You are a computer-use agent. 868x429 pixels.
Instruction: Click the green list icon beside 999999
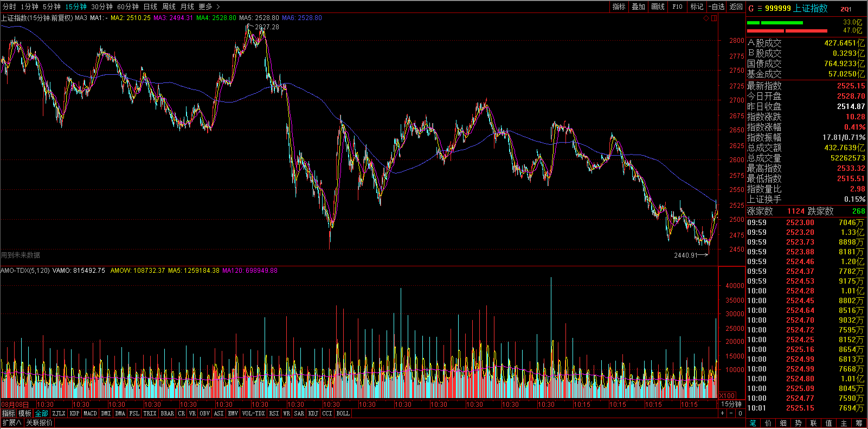click(760, 8)
